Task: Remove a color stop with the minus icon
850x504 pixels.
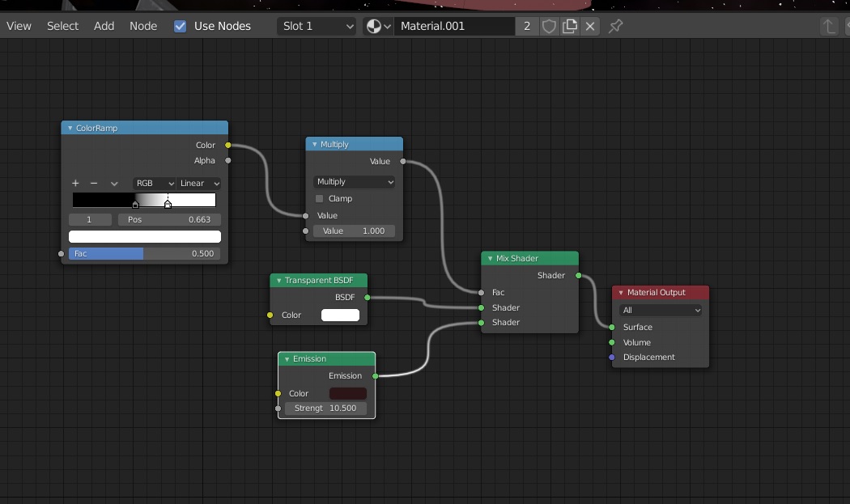Action: click(94, 183)
